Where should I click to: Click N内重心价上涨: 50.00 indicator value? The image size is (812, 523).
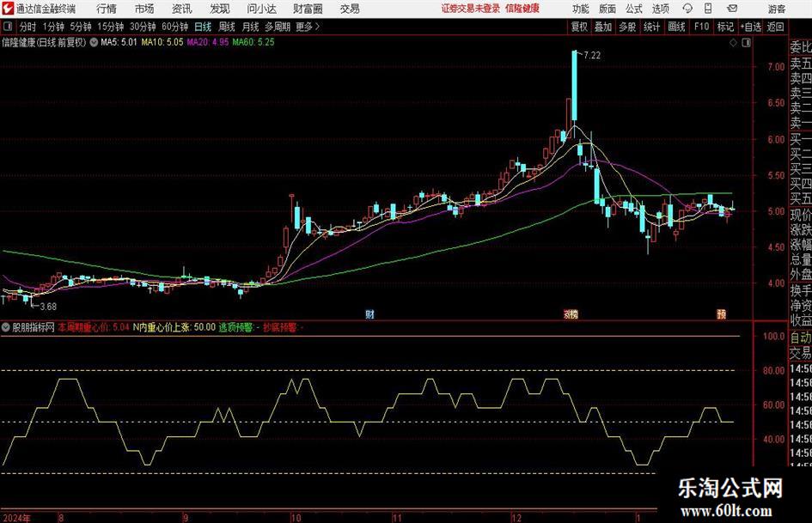click(x=174, y=327)
